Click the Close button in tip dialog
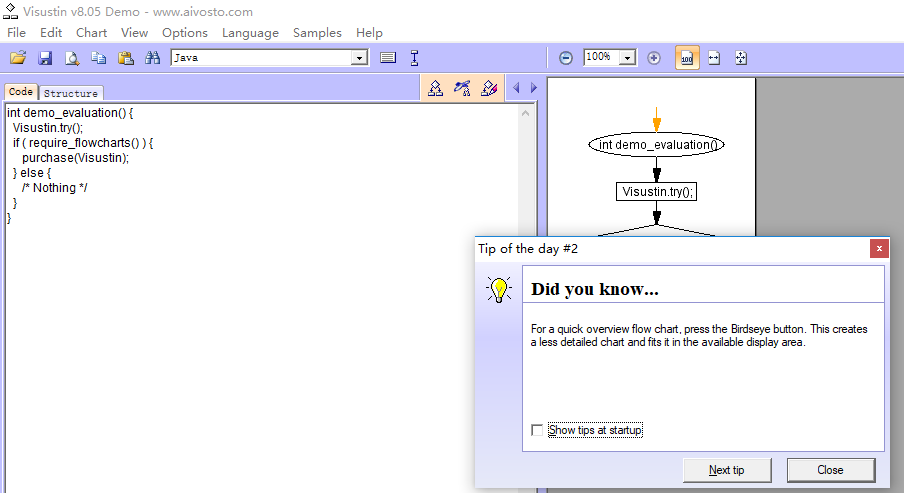Viewport: 904px width, 493px height. pyautogui.click(x=831, y=470)
